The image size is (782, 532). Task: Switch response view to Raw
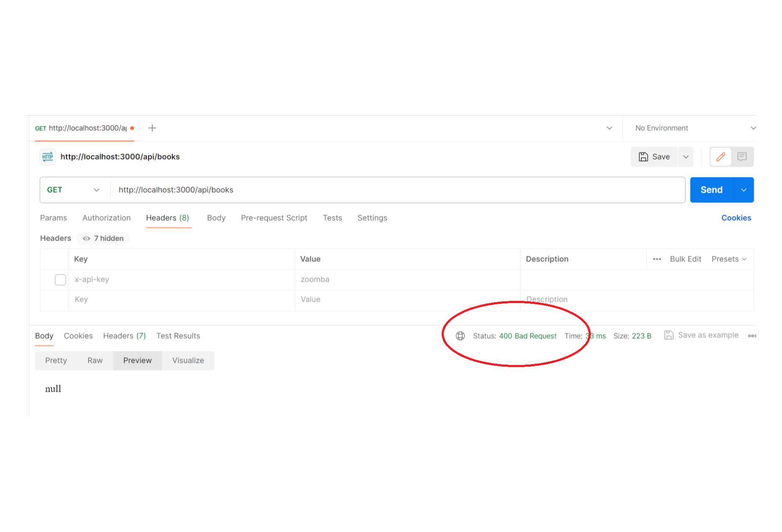point(95,360)
